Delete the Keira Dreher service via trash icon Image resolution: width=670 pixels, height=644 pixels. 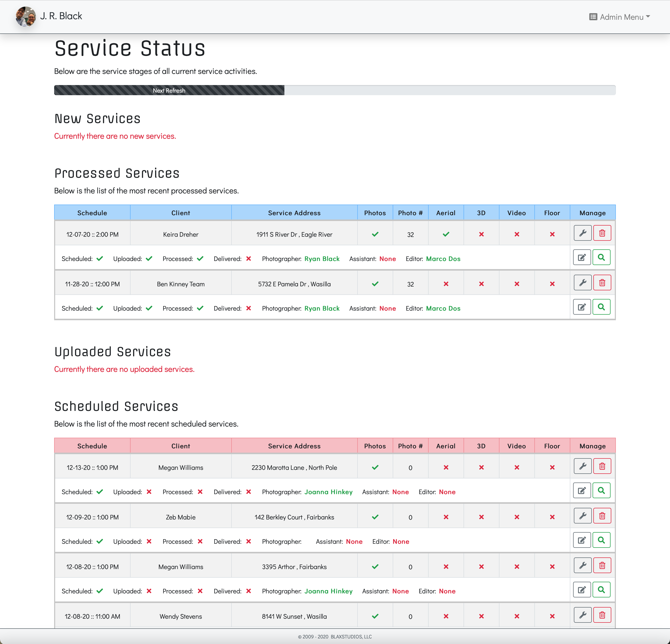[602, 233]
